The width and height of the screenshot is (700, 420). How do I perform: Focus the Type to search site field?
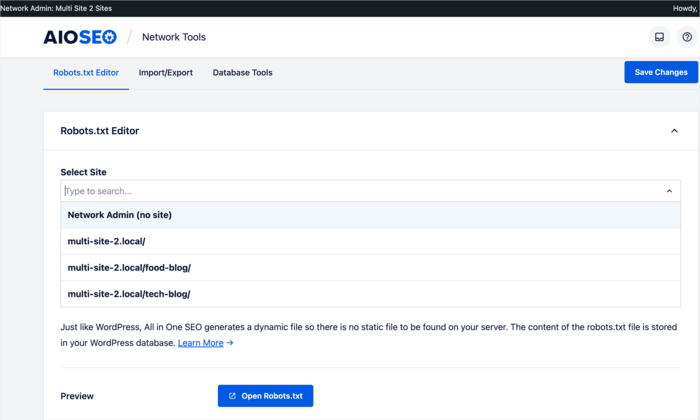tap(362, 191)
